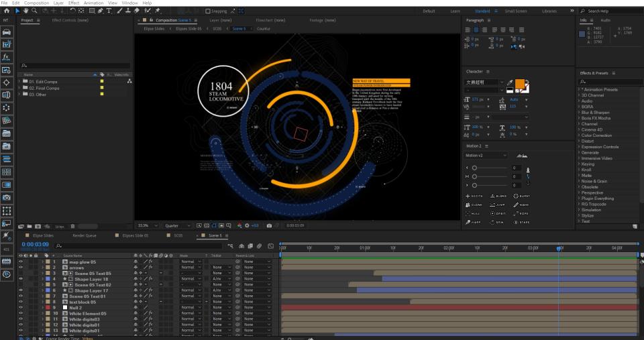Screen dimensions: 644x340
Task: Click the eyedropper in Character panel
Action: [510, 82]
